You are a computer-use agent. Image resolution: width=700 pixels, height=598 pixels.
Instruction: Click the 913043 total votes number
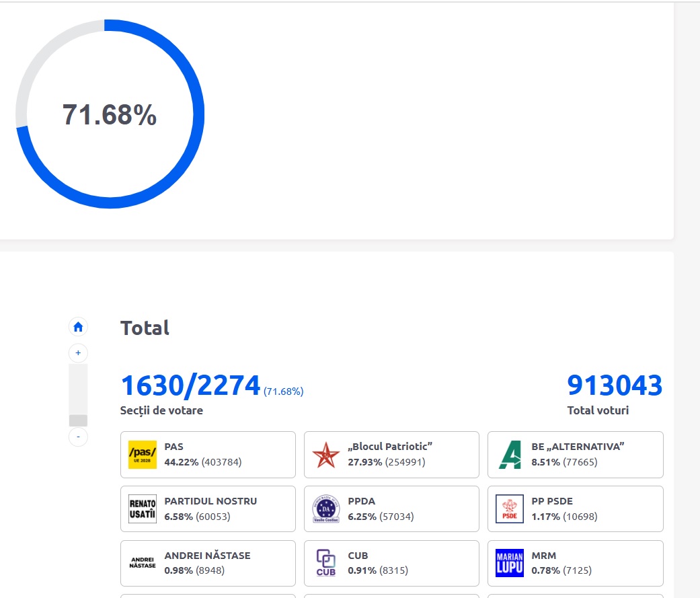pyautogui.click(x=615, y=386)
